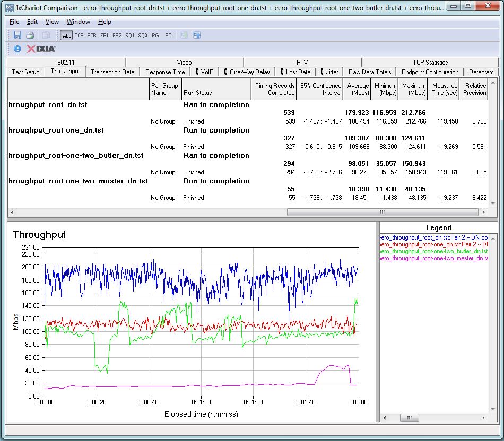Viewport: 504px width, 441px height.
Task: Click the Maximum (Mbps) column header
Action: coord(413,89)
